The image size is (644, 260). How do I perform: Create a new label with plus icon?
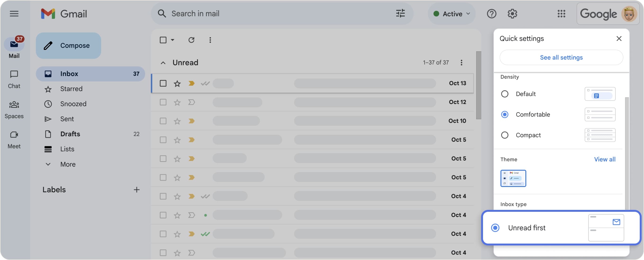137,190
